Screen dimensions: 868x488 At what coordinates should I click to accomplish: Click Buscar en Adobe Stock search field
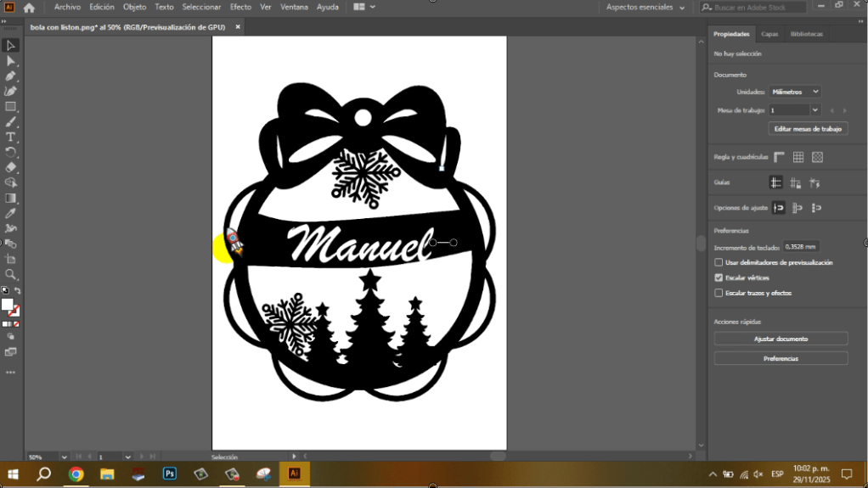[x=752, y=7]
